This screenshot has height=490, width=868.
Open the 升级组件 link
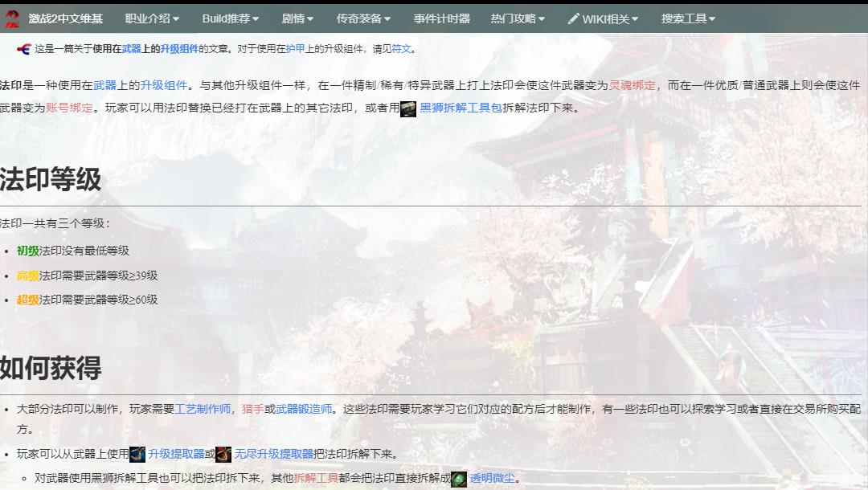tap(180, 48)
